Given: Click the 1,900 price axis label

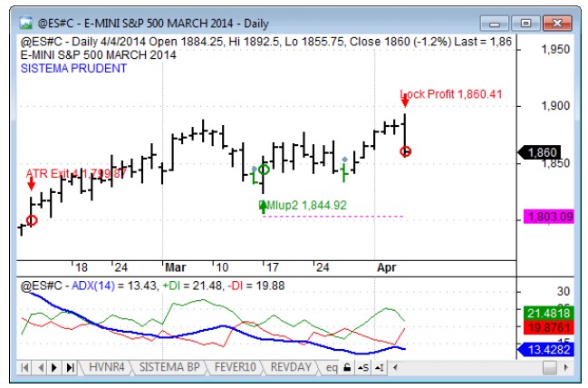Looking at the screenshot, I should pos(555,106).
